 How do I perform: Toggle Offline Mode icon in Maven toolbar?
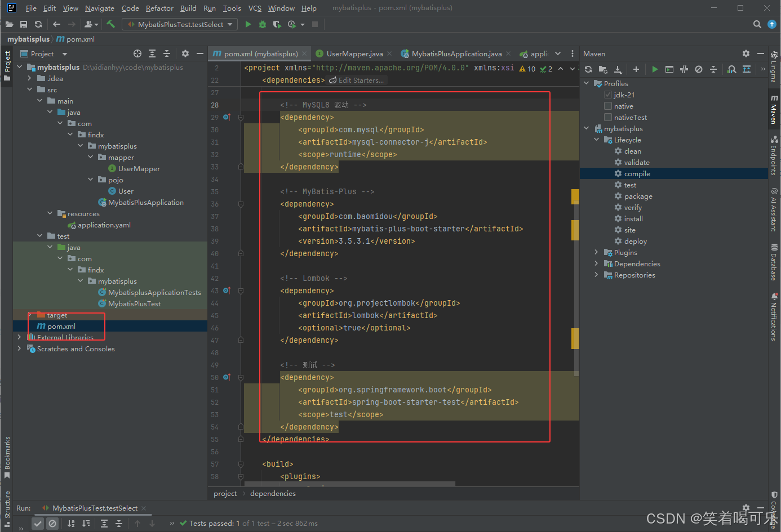click(684, 69)
